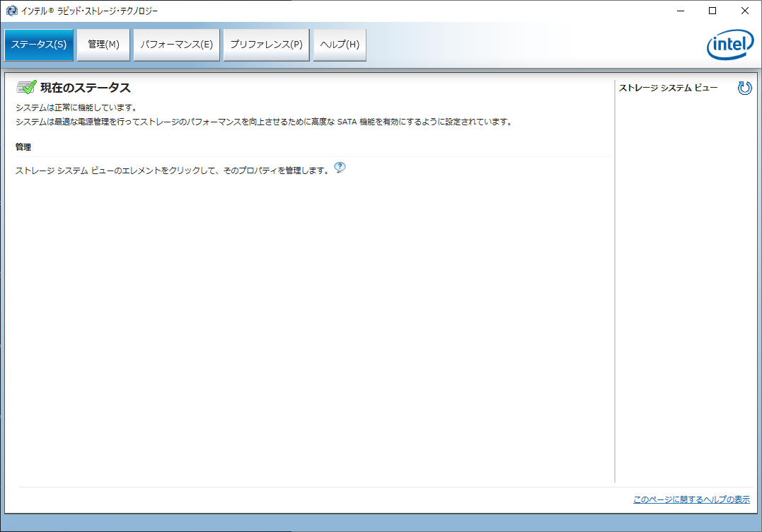Open the ヘルプ(H) tab
Image resolution: width=762 pixels, height=532 pixels.
tap(340, 45)
